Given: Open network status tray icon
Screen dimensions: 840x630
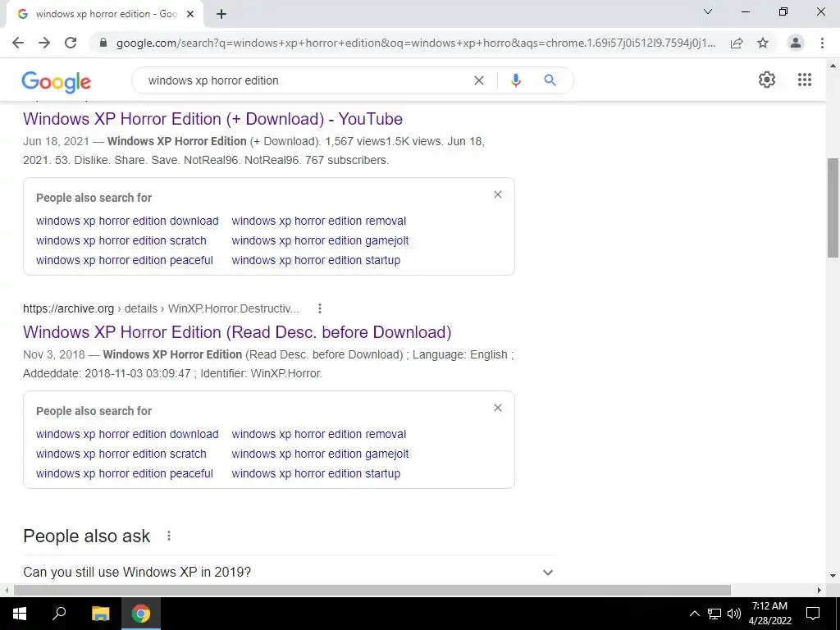Looking at the screenshot, I should (714, 614).
